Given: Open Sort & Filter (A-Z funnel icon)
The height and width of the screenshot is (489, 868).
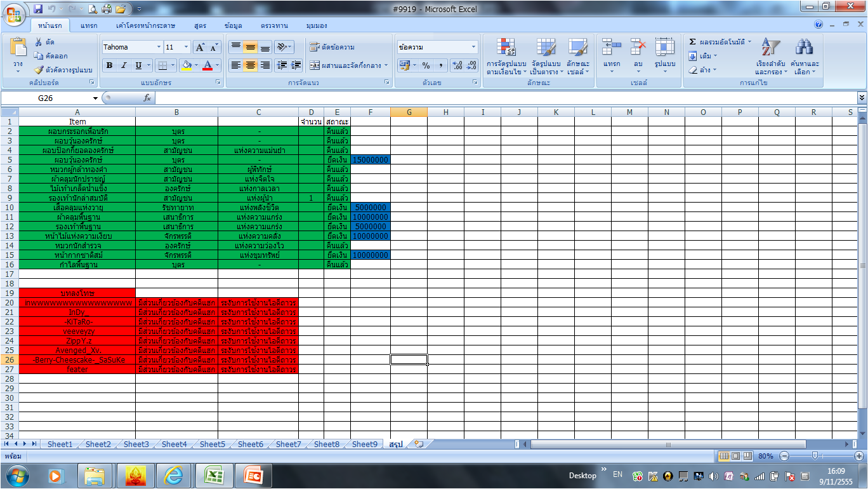Looking at the screenshot, I should [770, 48].
